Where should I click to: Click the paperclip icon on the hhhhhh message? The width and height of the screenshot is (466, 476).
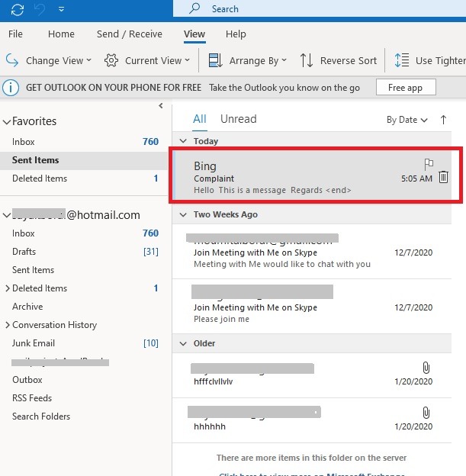coord(426,413)
